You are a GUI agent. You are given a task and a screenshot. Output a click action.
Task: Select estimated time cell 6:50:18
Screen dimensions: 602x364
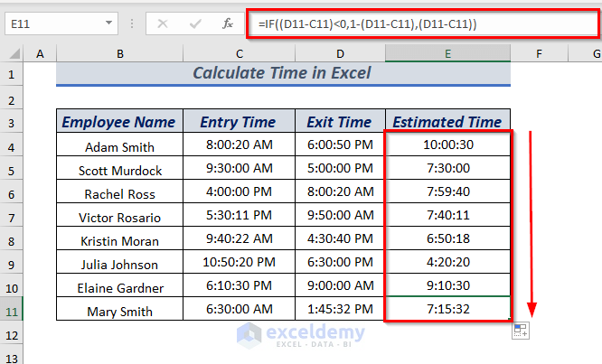pos(447,238)
